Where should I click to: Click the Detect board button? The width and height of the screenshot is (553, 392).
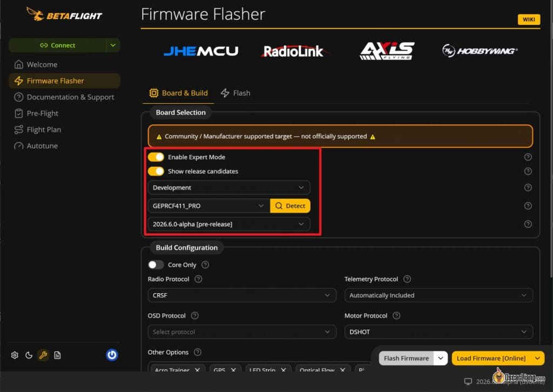pos(290,206)
